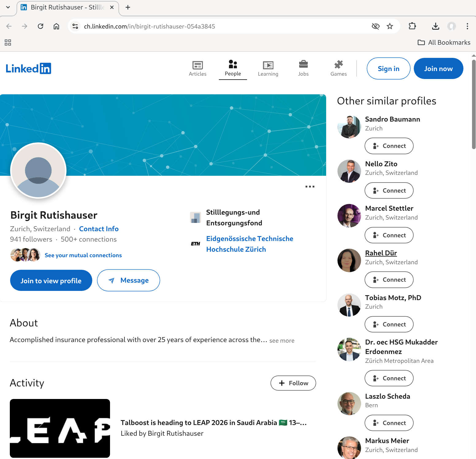
Task: Toggle the tracking protection eye icon
Action: click(x=375, y=26)
